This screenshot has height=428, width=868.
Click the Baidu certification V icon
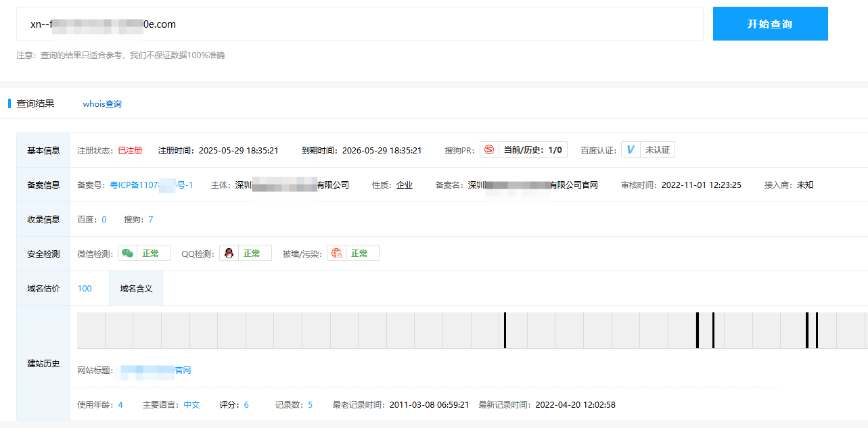pos(631,150)
